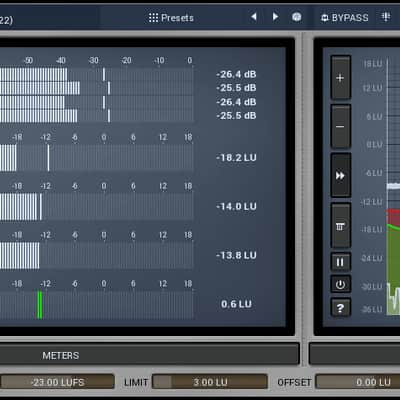Click the first -26.4 dB peak readout
This screenshot has width=400, height=400.
236,74
